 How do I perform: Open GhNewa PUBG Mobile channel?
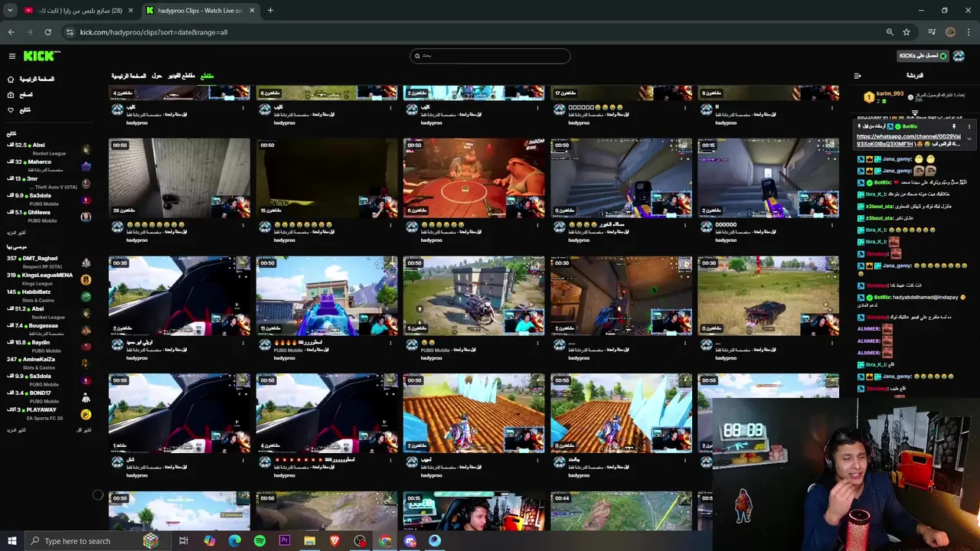(47, 216)
